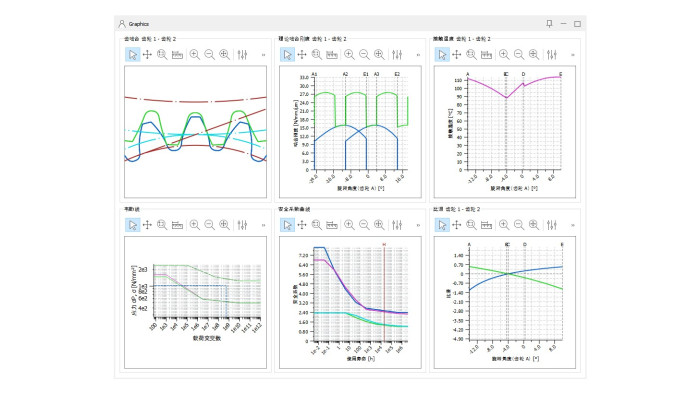
Task: Open properties sliders in meshing stiffness panel
Action: [x=397, y=54]
